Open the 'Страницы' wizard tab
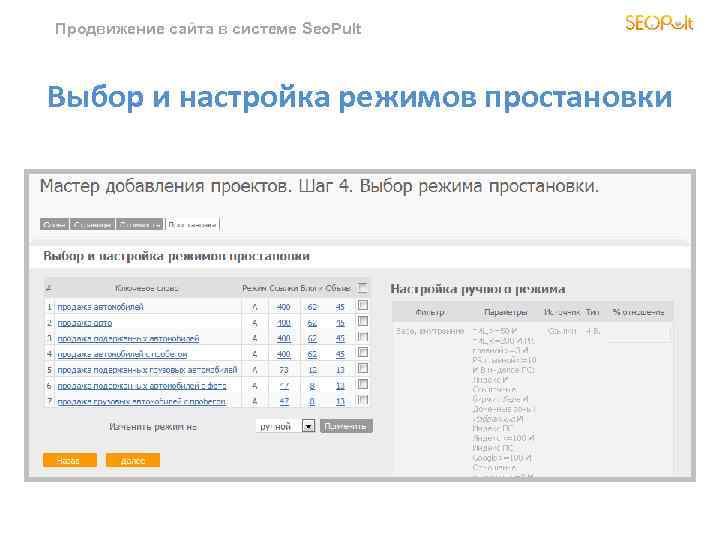This screenshot has width=720, height=540. coord(92,225)
